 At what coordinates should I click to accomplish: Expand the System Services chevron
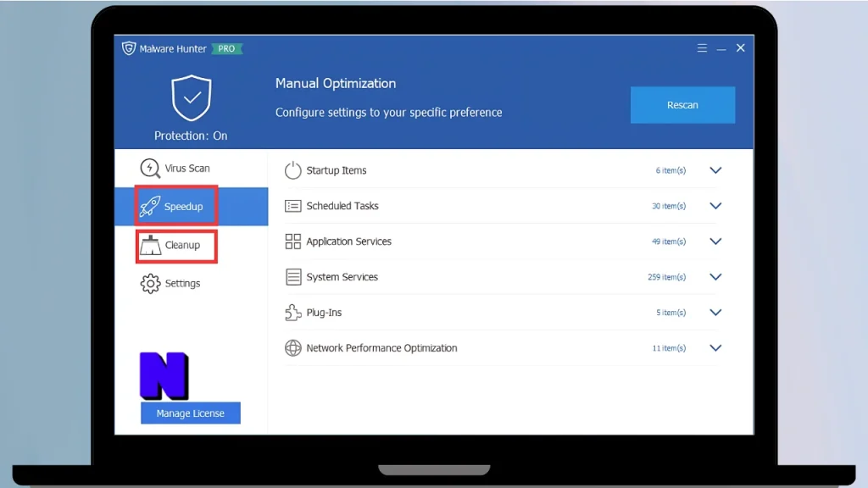tap(715, 277)
